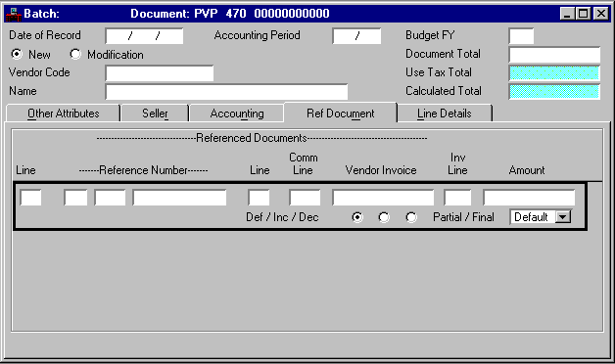The image size is (615, 364).
Task: Select the New radio button
Action: click(x=17, y=54)
